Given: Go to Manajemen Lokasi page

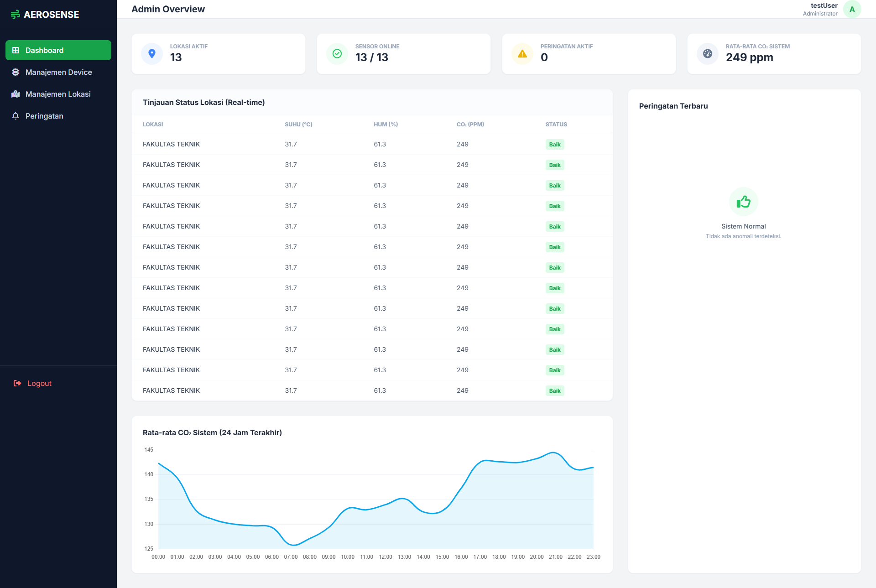Looking at the screenshot, I should tap(58, 94).
